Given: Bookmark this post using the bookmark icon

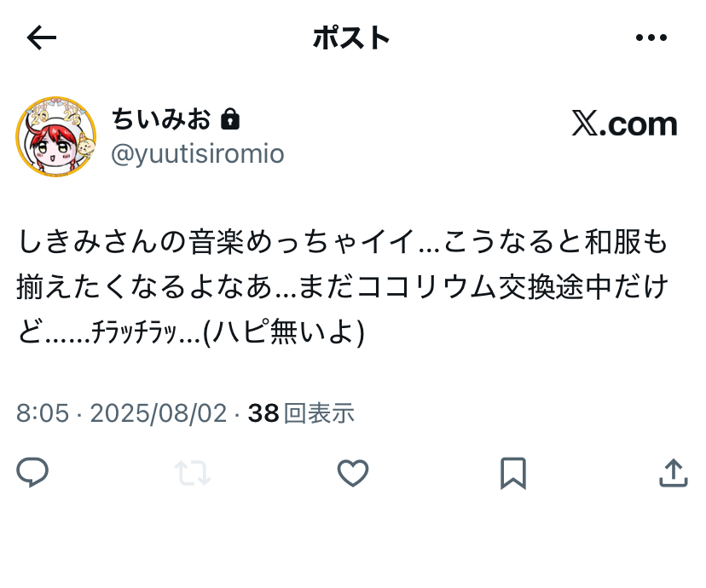Looking at the screenshot, I should pyautogui.click(x=513, y=473).
